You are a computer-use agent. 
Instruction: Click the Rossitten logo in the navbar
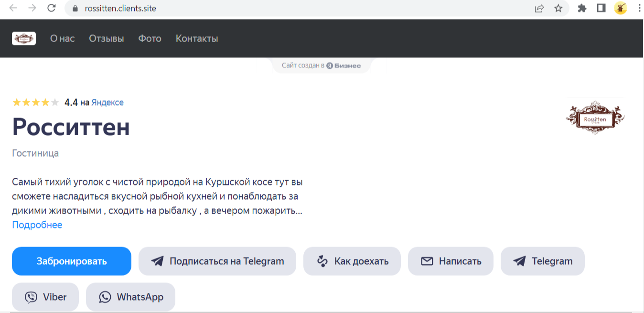tap(24, 38)
